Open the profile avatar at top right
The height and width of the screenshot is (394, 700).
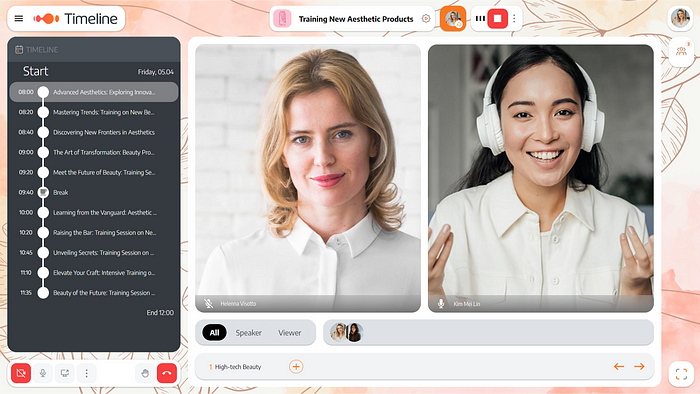click(680, 18)
